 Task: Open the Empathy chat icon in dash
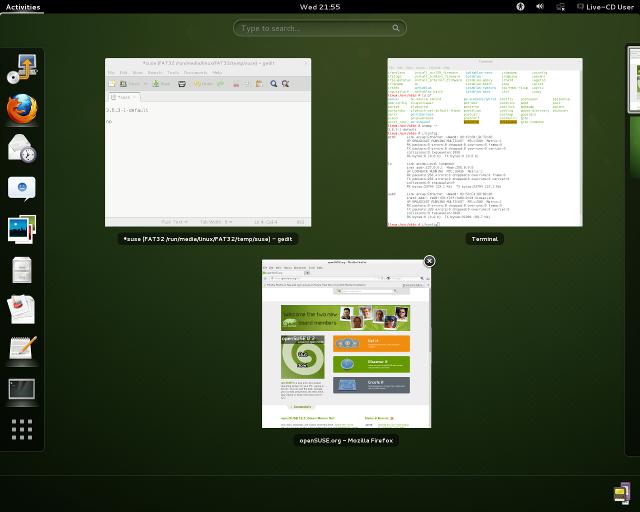pyautogui.click(x=22, y=189)
